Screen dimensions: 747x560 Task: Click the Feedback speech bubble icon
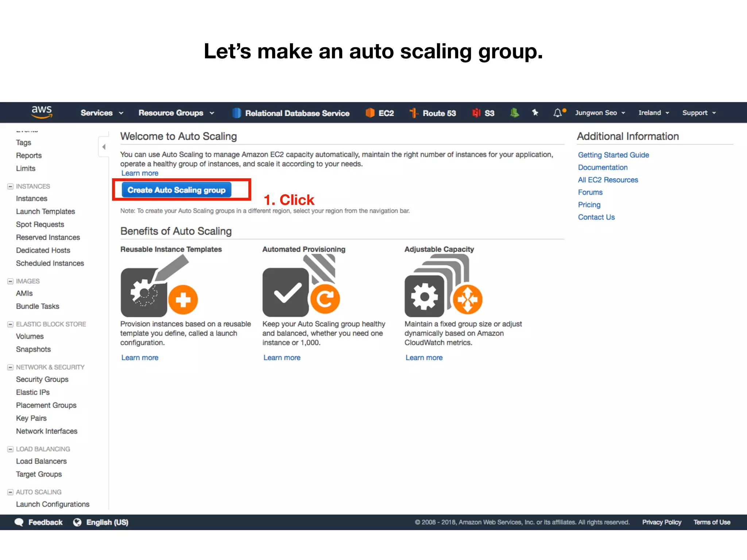pyautogui.click(x=19, y=522)
